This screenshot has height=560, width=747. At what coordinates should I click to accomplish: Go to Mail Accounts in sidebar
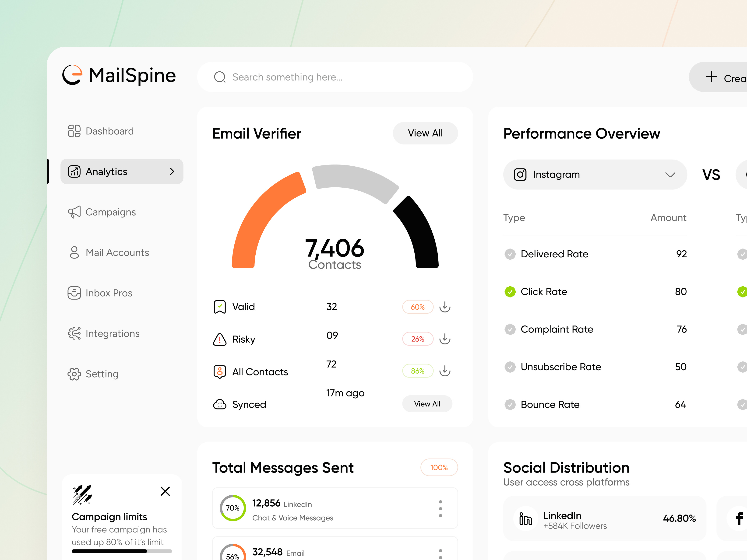117,252
